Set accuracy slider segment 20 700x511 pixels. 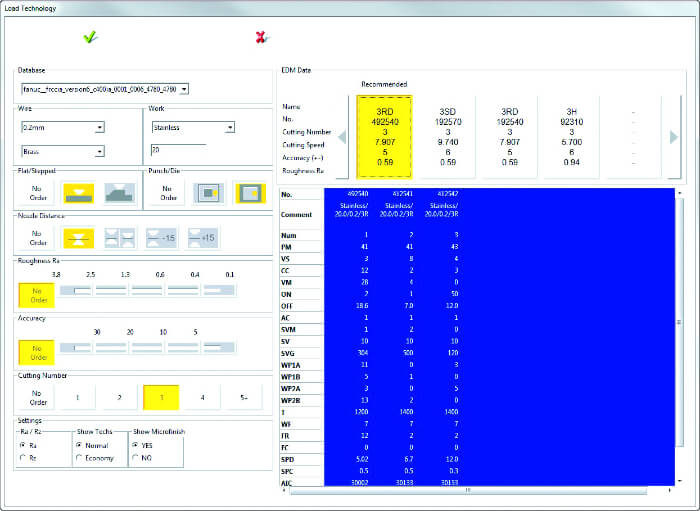pos(111,347)
